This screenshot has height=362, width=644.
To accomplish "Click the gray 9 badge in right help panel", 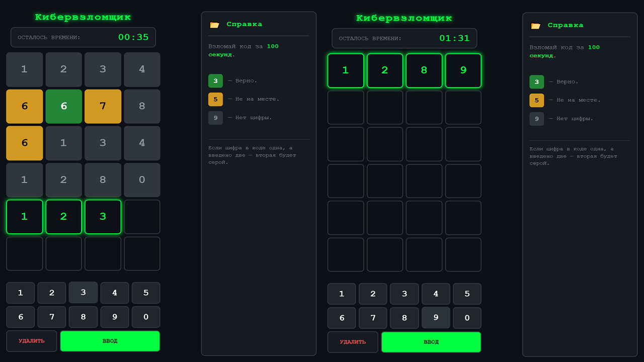I will 536,119.
